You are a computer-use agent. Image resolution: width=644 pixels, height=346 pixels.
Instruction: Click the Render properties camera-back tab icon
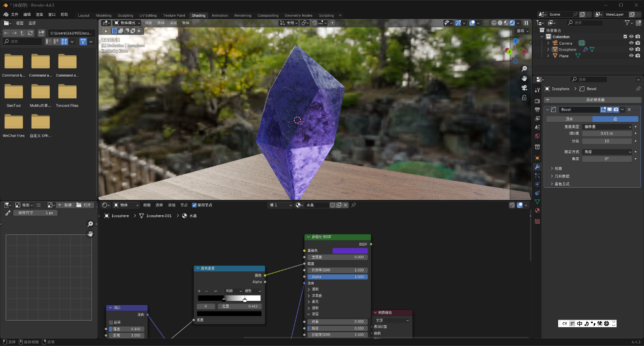tap(537, 101)
